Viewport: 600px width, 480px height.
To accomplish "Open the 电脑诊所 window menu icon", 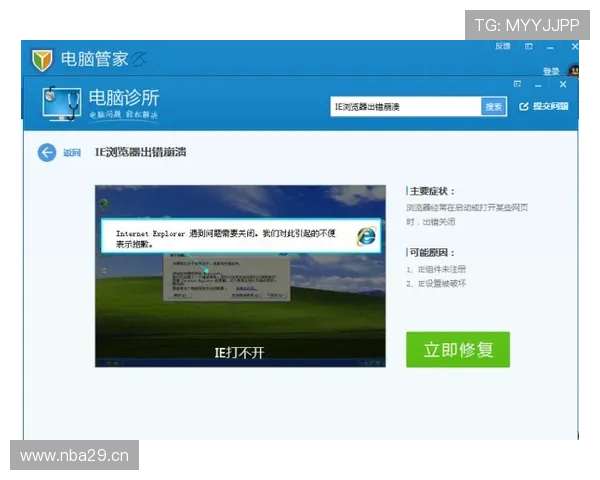I will click(x=517, y=84).
